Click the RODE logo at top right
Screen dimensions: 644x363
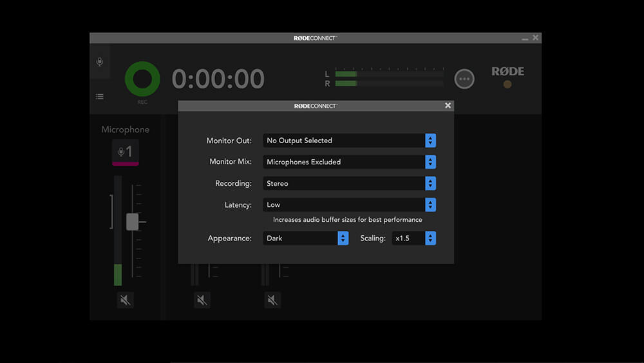coord(507,72)
